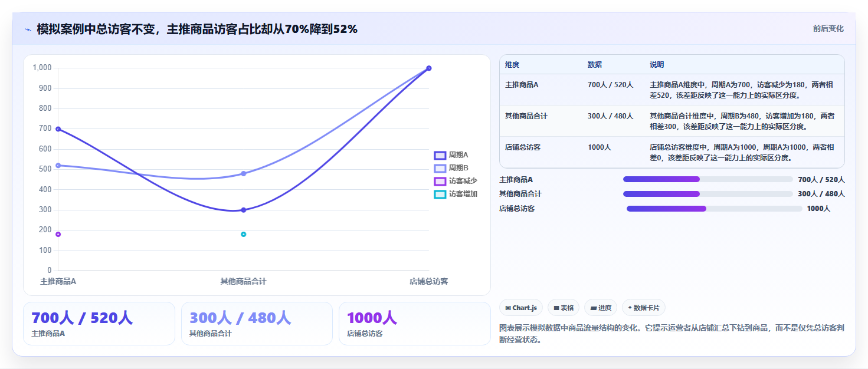Click 其他商品合计 in the table's second row

(x=526, y=116)
